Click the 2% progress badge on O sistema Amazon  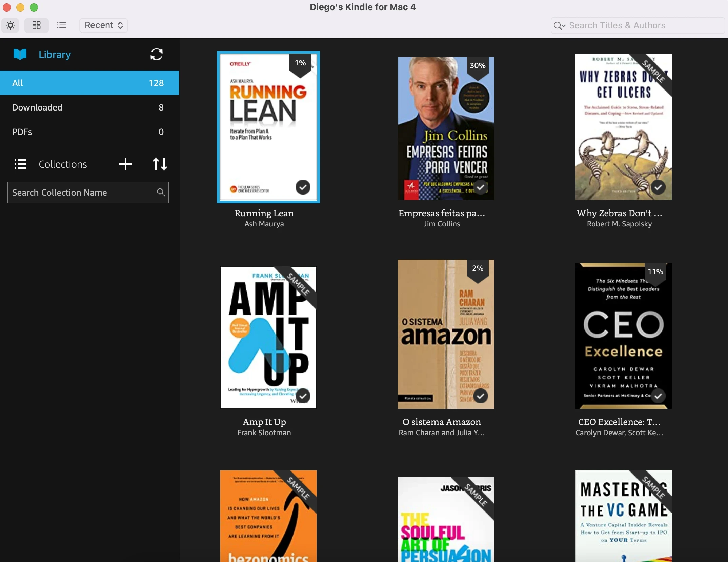[478, 269]
